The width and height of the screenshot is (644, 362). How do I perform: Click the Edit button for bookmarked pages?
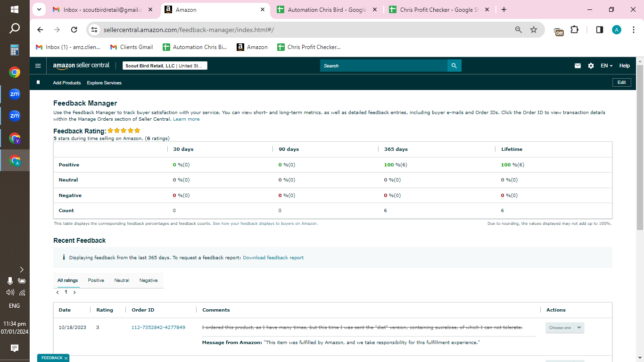coord(621,82)
